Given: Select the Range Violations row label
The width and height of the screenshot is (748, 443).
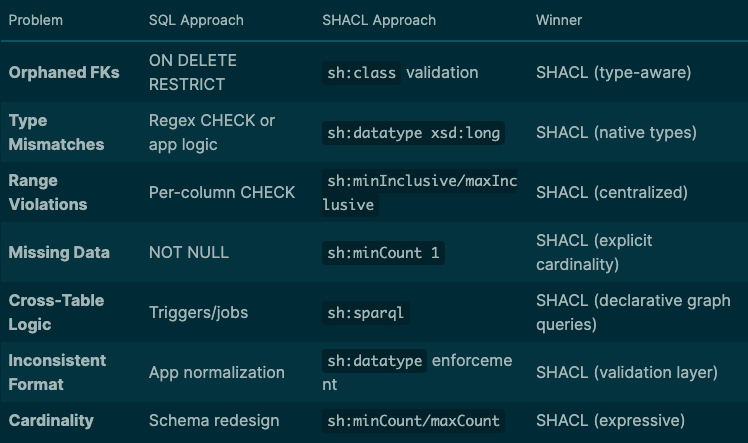Looking at the screenshot, I should click(48, 193).
